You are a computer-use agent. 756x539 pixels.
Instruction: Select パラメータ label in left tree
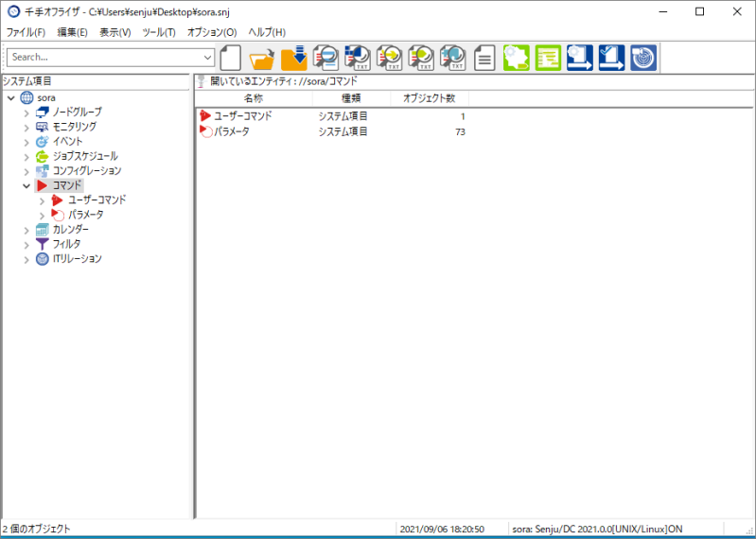coord(86,215)
